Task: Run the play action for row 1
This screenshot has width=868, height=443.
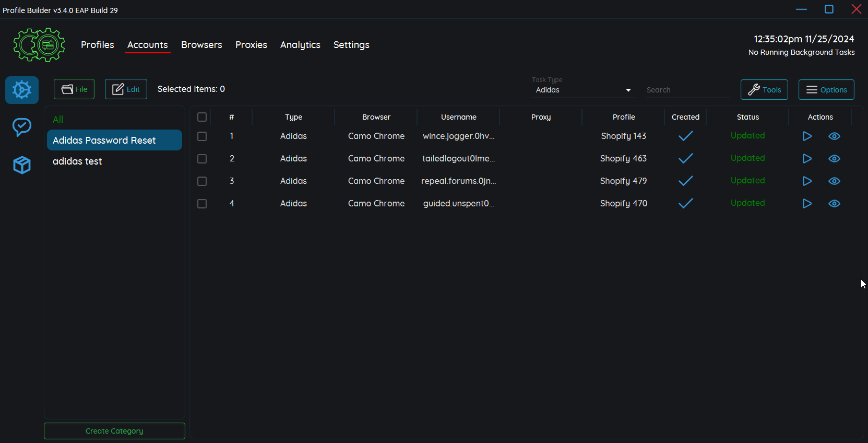Action: click(806, 136)
